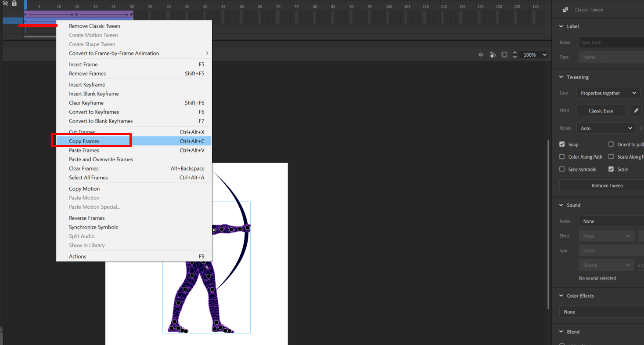Click the Classic Ease effect button
644x345 pixels.
(x=601, y=110)
